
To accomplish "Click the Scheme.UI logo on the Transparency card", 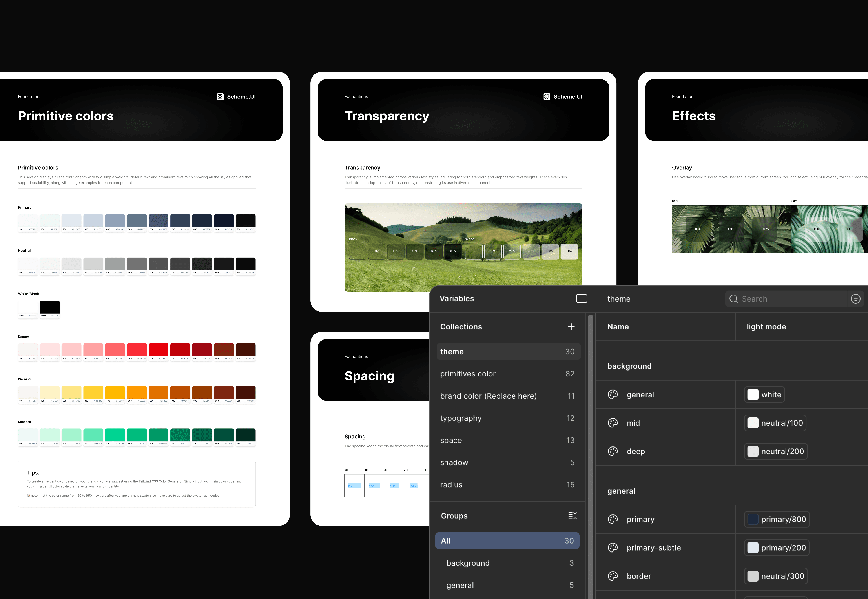I will pos(547,97).
